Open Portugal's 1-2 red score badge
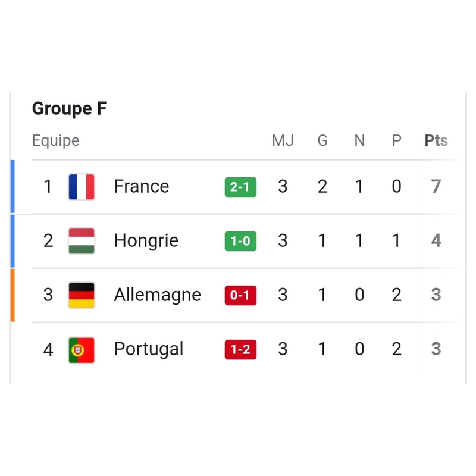This screenshot has width=476, height=476. (240, 349)
